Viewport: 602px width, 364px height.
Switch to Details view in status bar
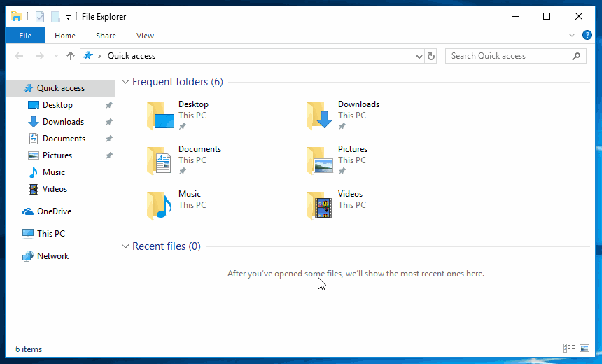569,349
